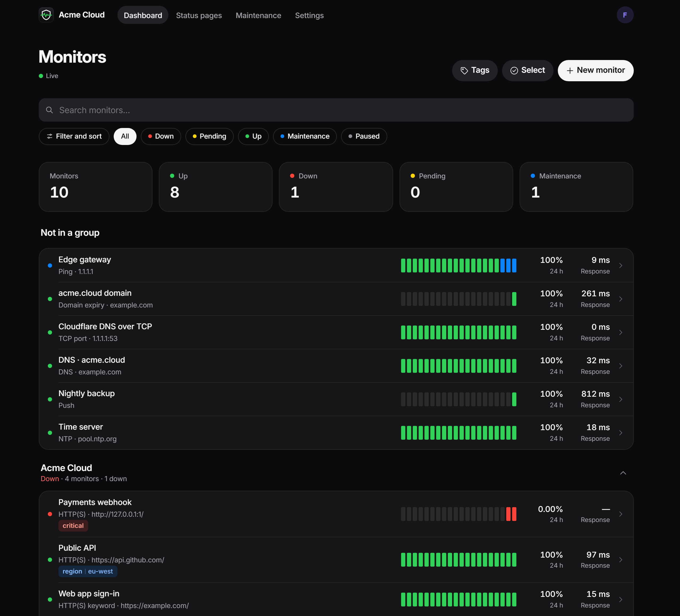
Task: Click the blue status dot for Edge gateway
Action: (x=50, y=265)
